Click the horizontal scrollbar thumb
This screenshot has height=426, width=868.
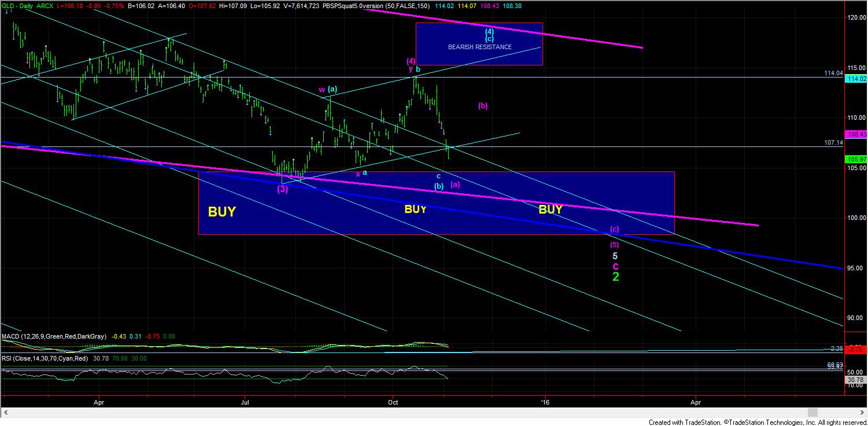(x=812, y=412)
